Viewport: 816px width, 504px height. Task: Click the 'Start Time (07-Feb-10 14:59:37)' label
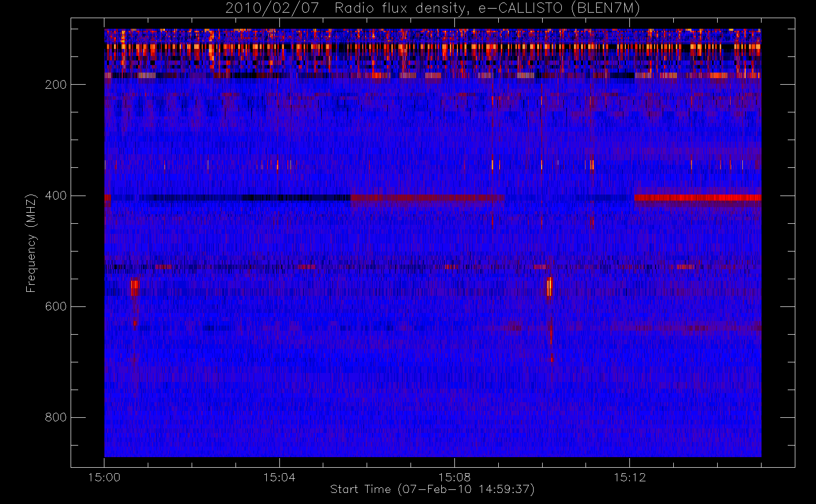click(x=432, y=489)
